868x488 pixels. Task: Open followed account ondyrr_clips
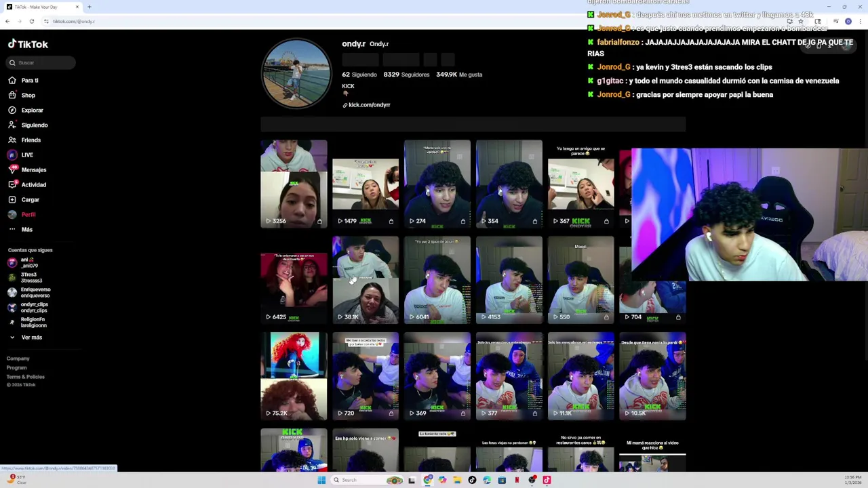point(28,307)
